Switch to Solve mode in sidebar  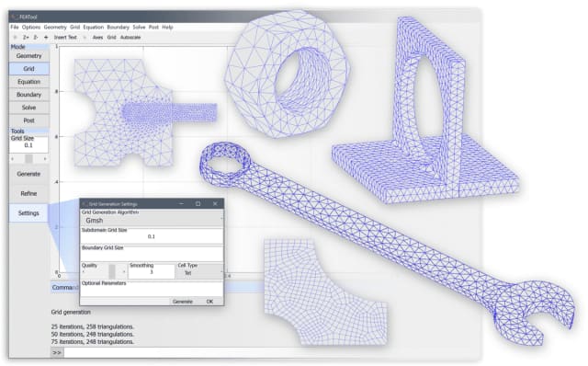point(28,108)
